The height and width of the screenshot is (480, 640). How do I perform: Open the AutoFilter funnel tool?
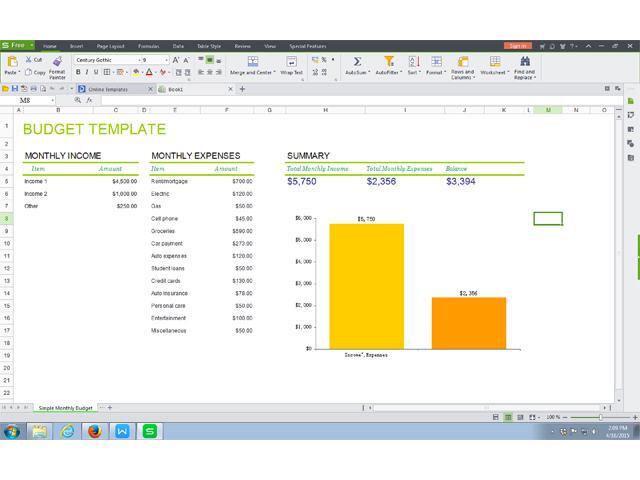coord(389,62)
